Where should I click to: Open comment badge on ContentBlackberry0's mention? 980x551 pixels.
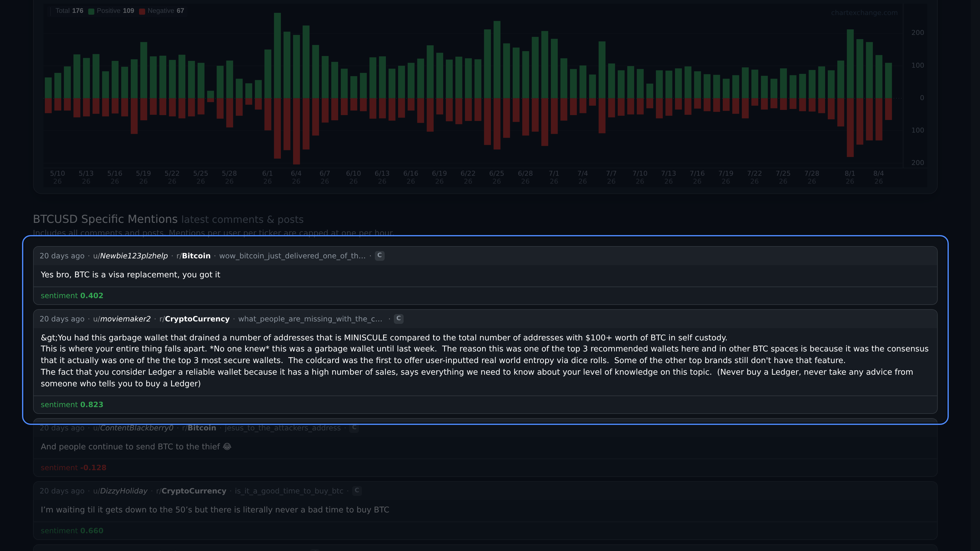354,427
